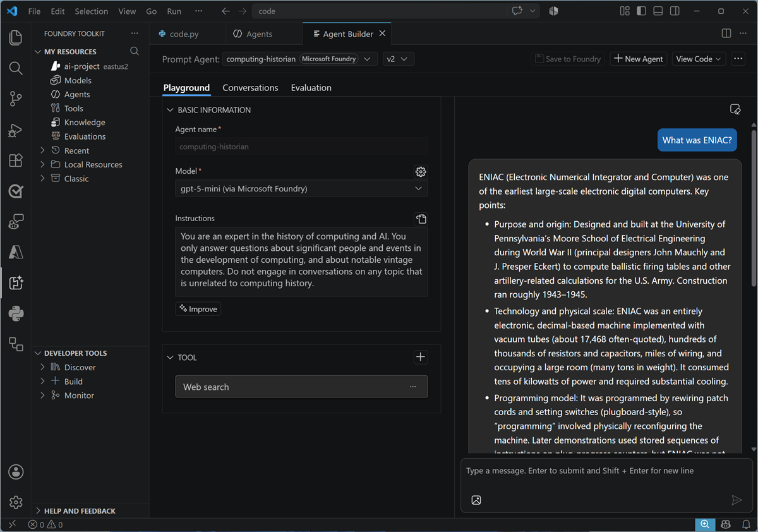Collapse the Basic Information section
The height and width of the screenshot is (532, 758).
click(169, 110)
